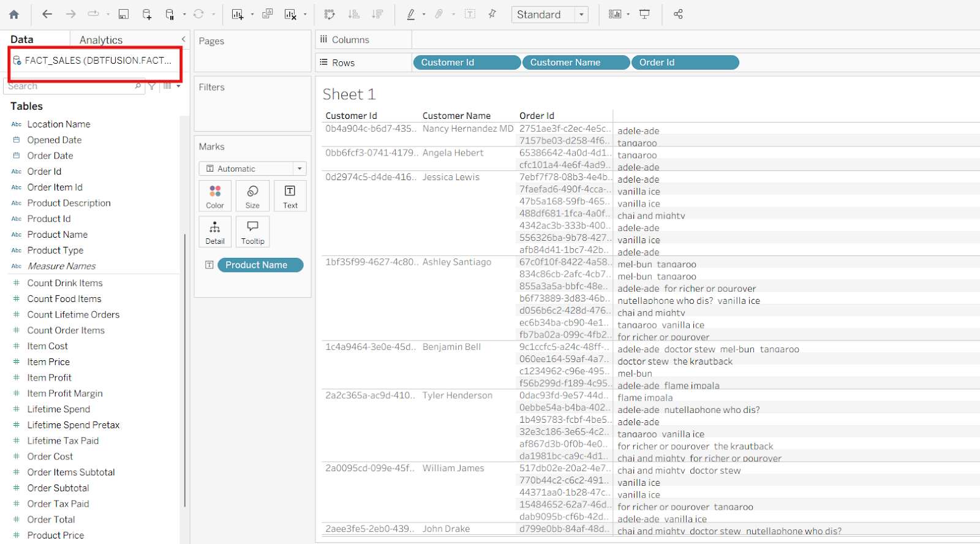Image resolution: width=980 pixels, height=544 pixels.
Task: Click the Home icon in toolbar
Action: pyautogui.click(x=14, y=14)
